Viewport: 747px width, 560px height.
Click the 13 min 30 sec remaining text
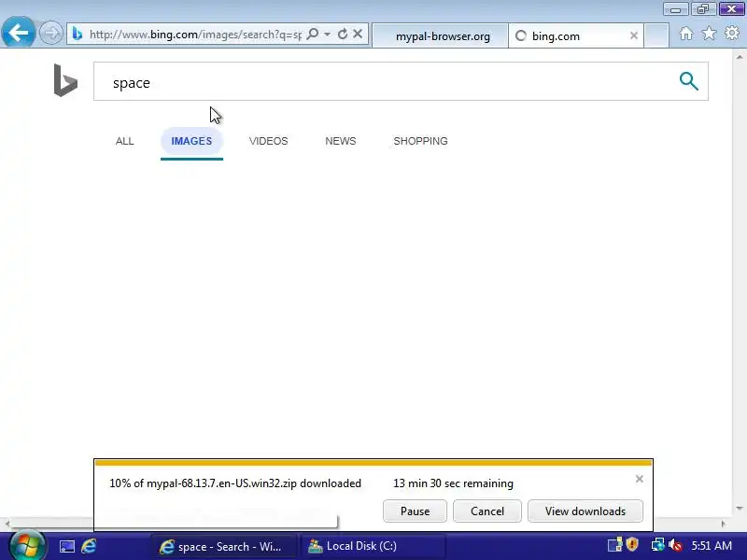(x=453, y=483)
